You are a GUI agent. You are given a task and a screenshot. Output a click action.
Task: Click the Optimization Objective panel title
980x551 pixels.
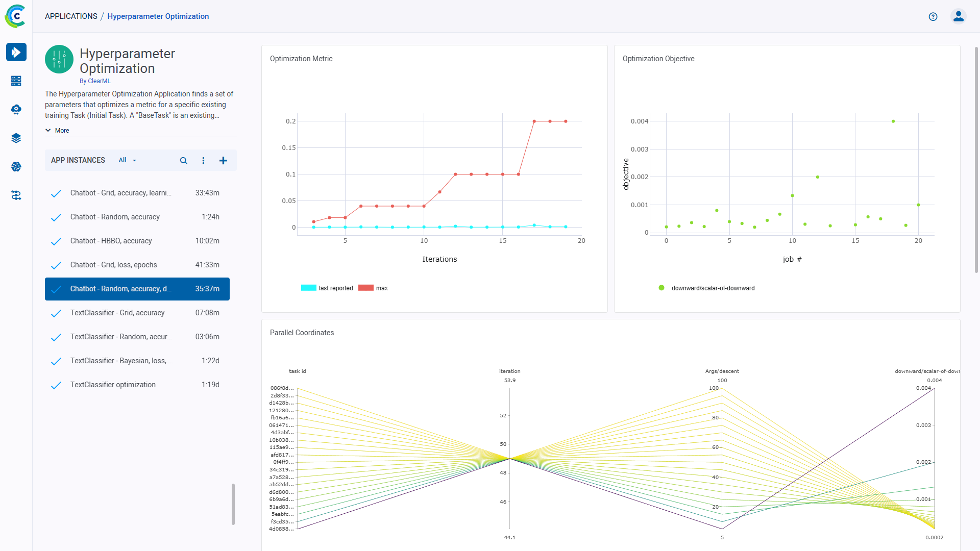pos(658,59)
